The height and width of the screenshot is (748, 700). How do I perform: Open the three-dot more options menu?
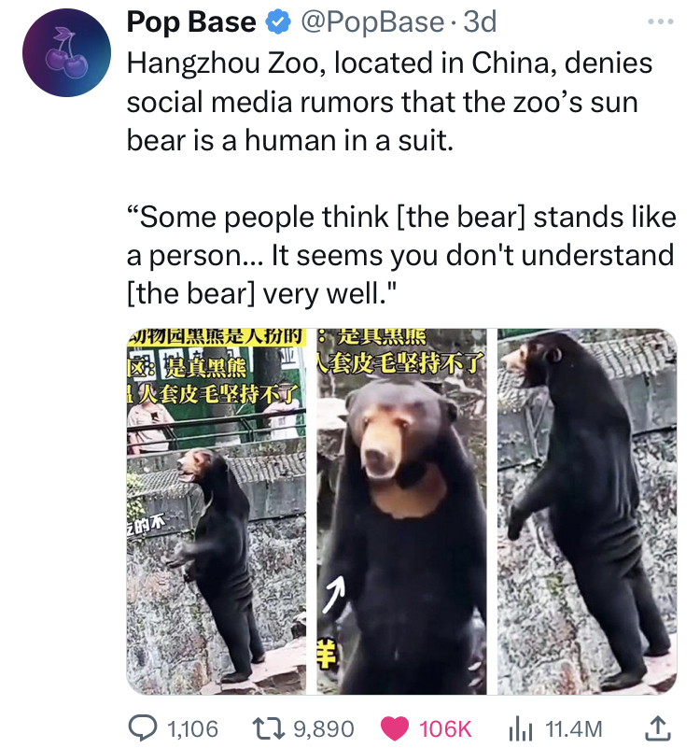click(x=661, y=21)
